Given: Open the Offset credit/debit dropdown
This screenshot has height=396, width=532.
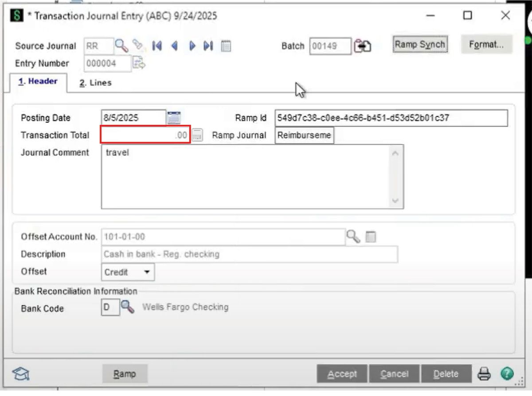Looking at the screenshot, I should pos(148,272).
